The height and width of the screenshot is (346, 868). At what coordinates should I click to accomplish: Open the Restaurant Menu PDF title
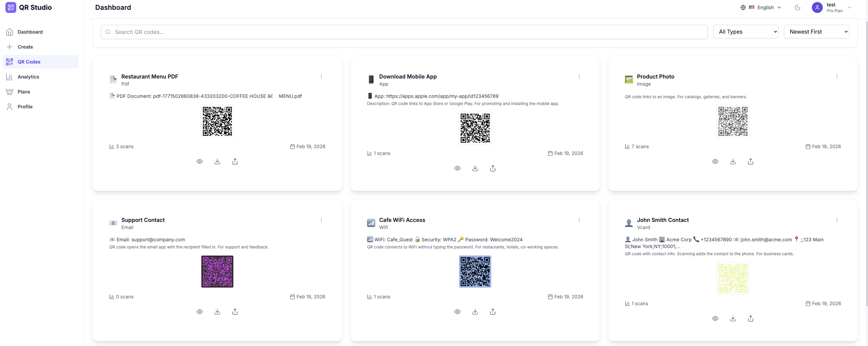pyautogui.click(x=150, y=76)
